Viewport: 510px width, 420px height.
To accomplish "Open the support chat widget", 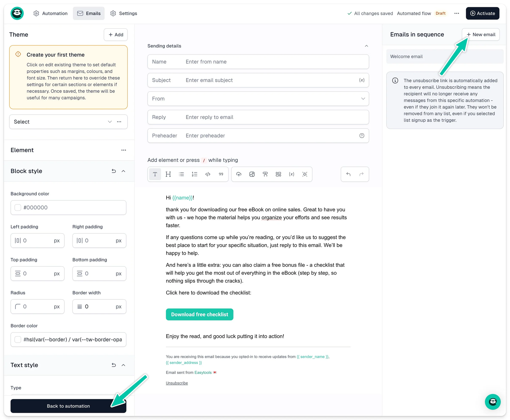I will (x=492, y=402).
